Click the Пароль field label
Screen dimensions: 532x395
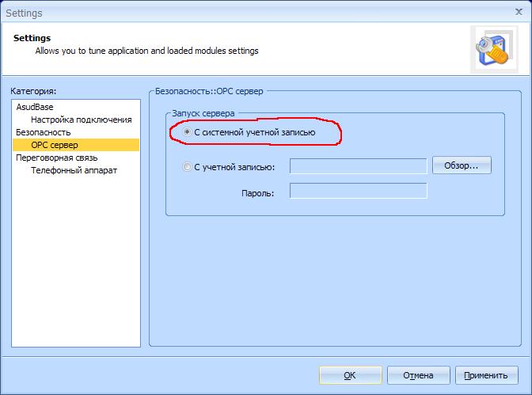[x=257, y=192]
